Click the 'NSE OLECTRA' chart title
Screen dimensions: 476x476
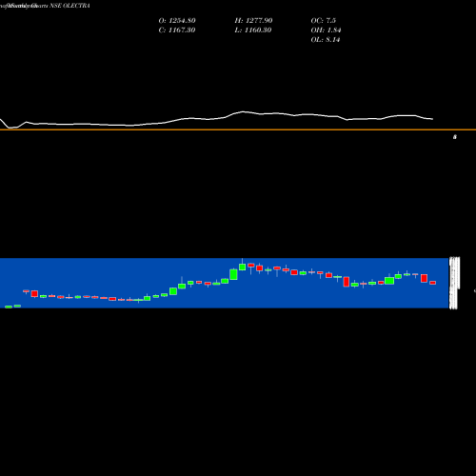click(69, 6)
